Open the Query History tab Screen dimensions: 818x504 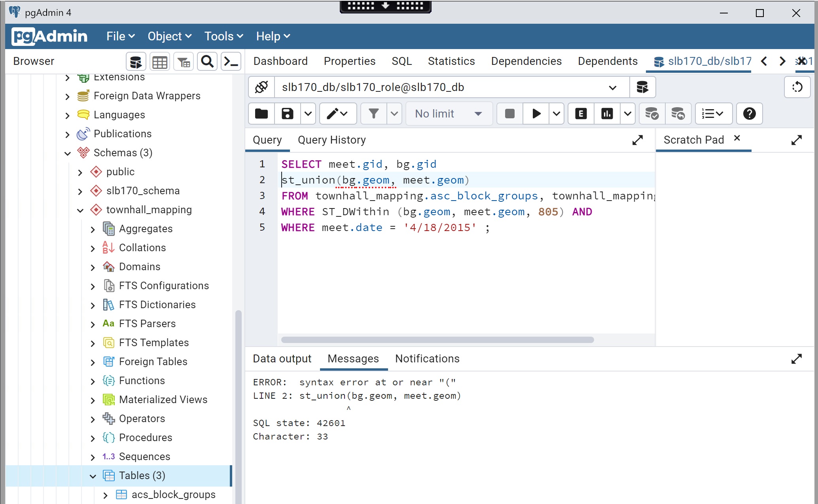[x=331, y=140]
